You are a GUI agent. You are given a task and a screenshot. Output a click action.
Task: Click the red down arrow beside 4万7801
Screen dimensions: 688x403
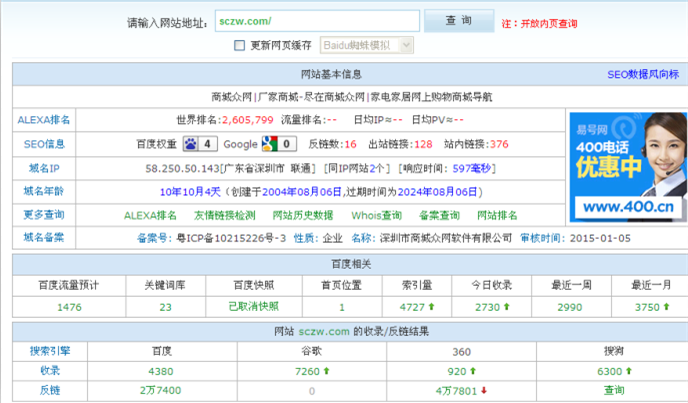tap(484, 390)
